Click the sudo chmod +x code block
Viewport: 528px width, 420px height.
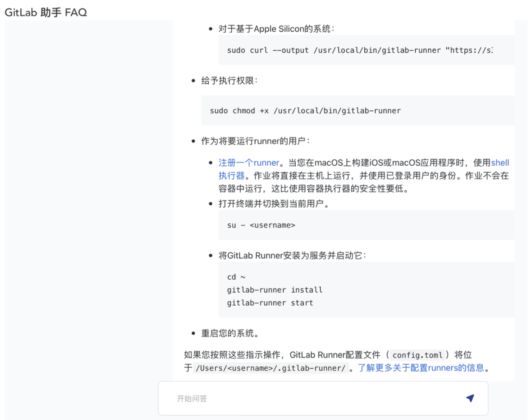[x=305, y=111]
